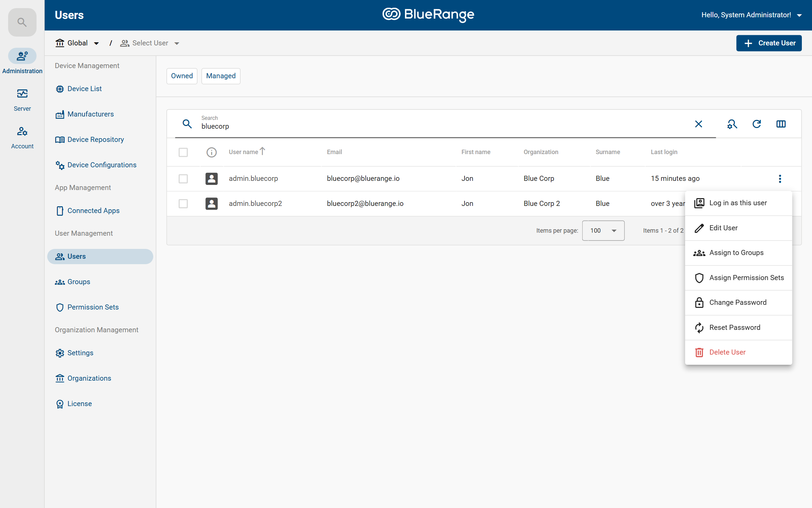Click the search magnifier icon in the table

coord(187,124)
